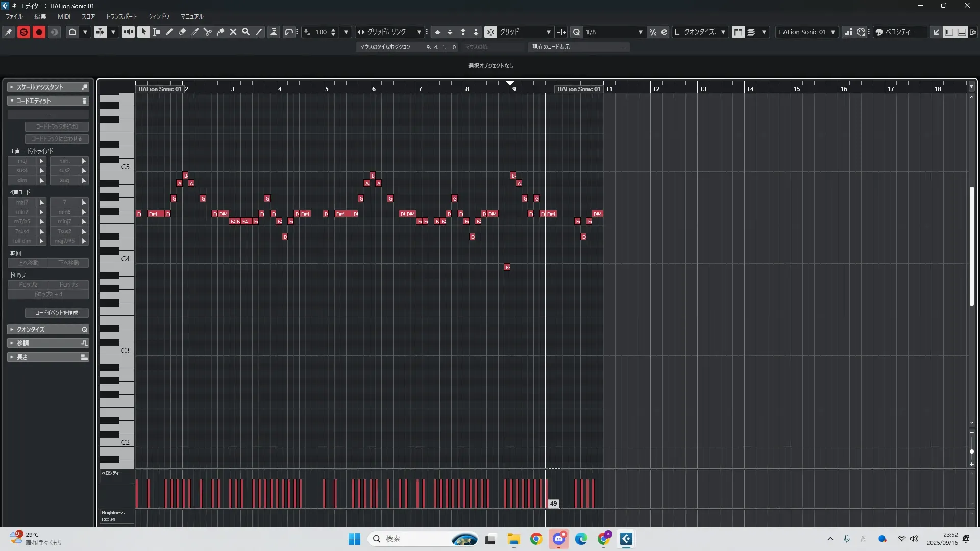Toggle Solo Editor button
The width and height of the screenshot is (980, 551).
click(23, 32)
